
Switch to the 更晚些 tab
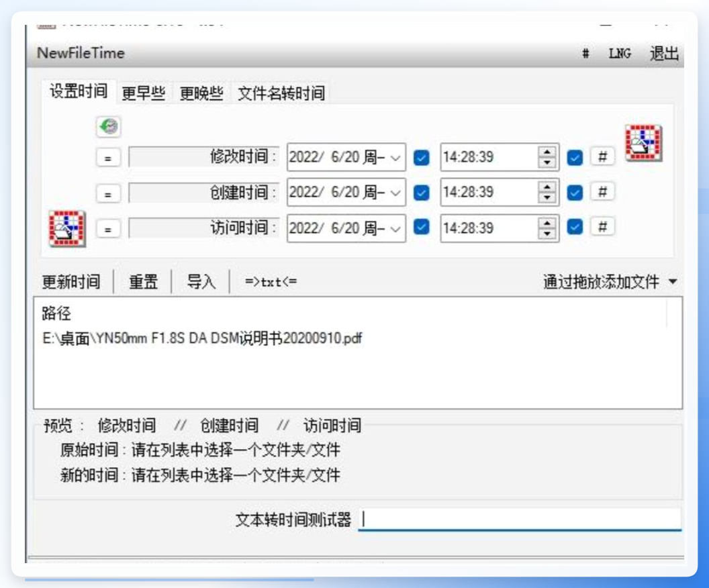pos(201,93)
